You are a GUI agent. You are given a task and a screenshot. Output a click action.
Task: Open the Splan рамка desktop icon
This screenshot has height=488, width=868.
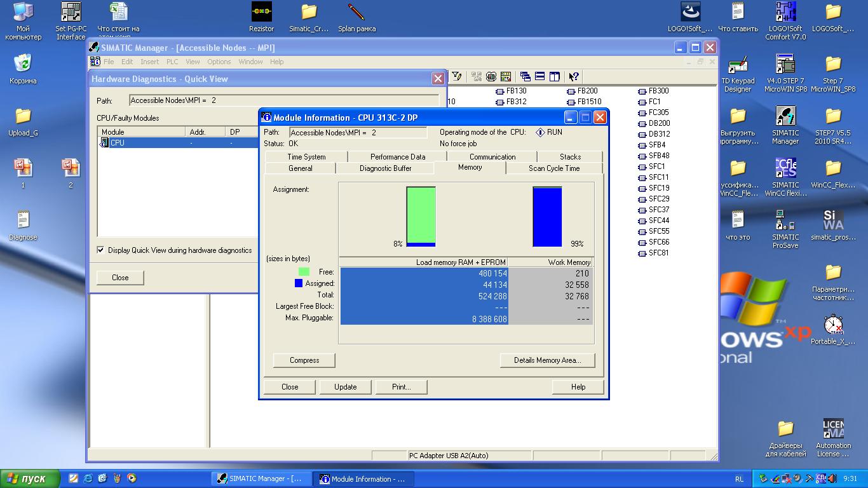tap(356, 17)
